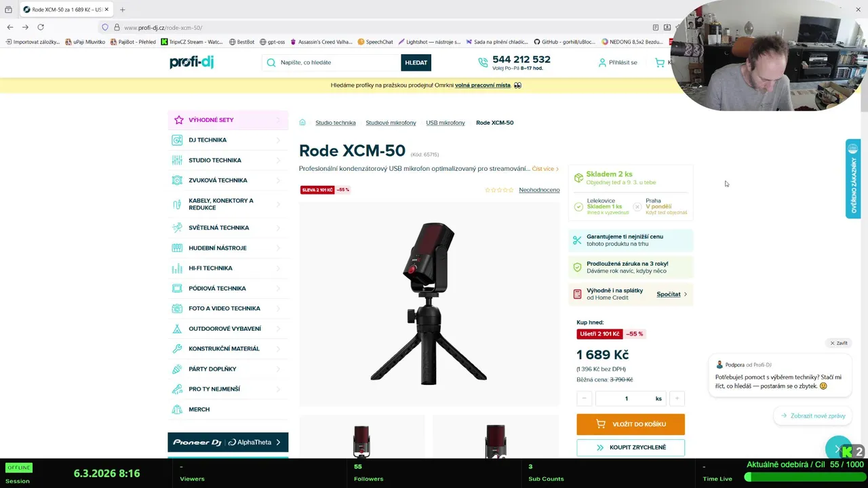Expand Pódiová technika category chevron

278,288
